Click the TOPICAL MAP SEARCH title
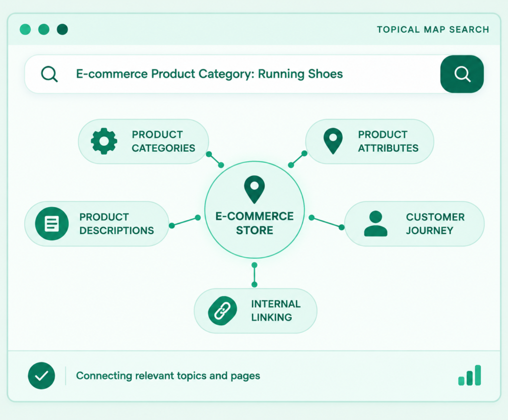This screenshot has height=420, width=508. tap(433, 29)
